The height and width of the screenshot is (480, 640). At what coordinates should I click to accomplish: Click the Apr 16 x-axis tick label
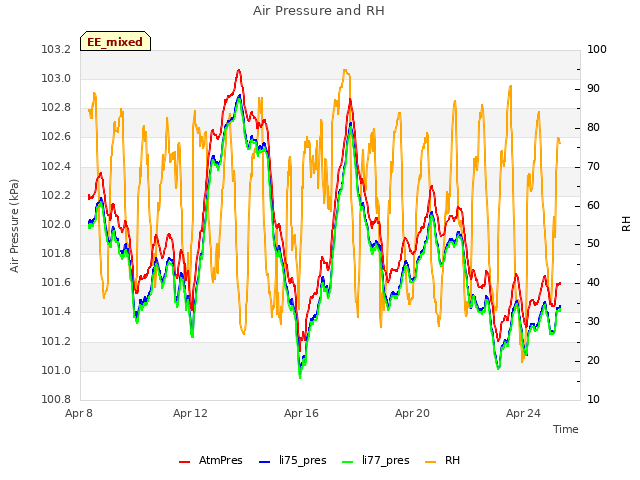click(x=301, y=413)
